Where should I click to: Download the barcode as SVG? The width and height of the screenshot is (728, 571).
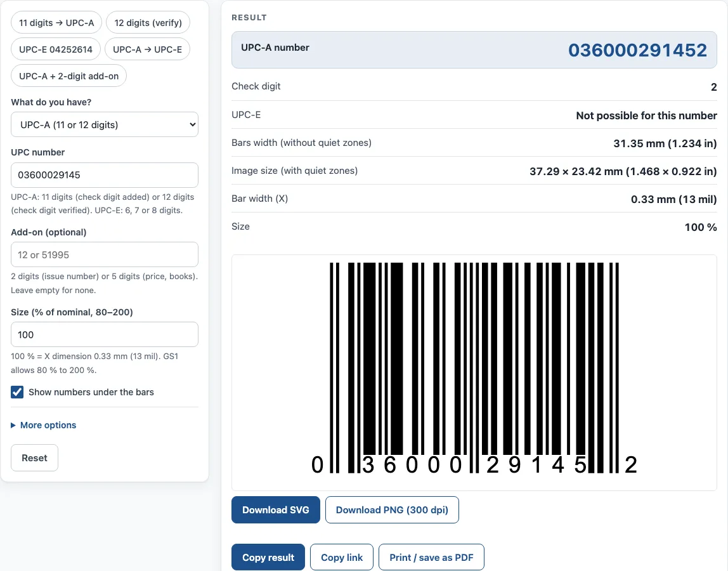(276, 509)
